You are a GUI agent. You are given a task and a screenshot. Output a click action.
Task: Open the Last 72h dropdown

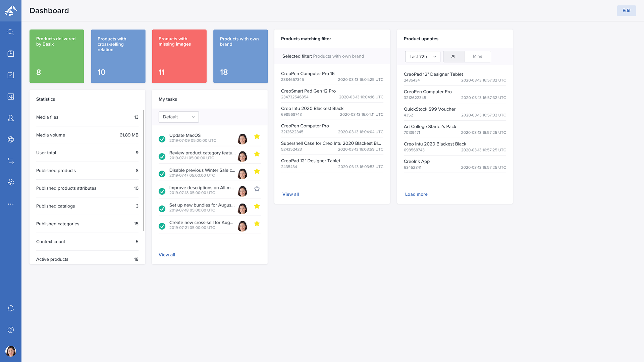(422, 57)
